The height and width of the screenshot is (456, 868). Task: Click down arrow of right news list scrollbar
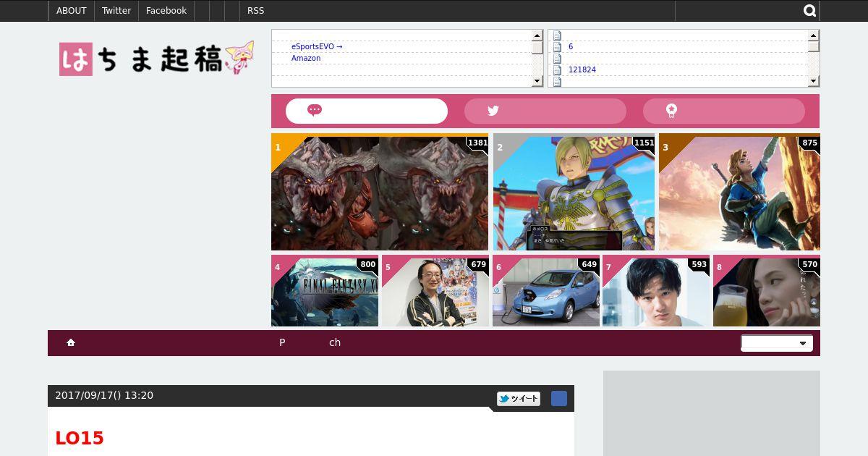(x=813, y=81)
